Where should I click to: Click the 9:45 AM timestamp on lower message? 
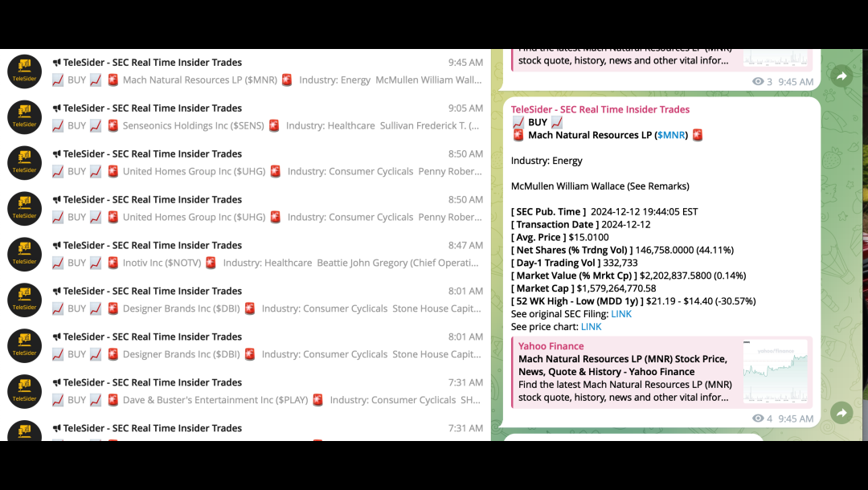coord(796,419)
